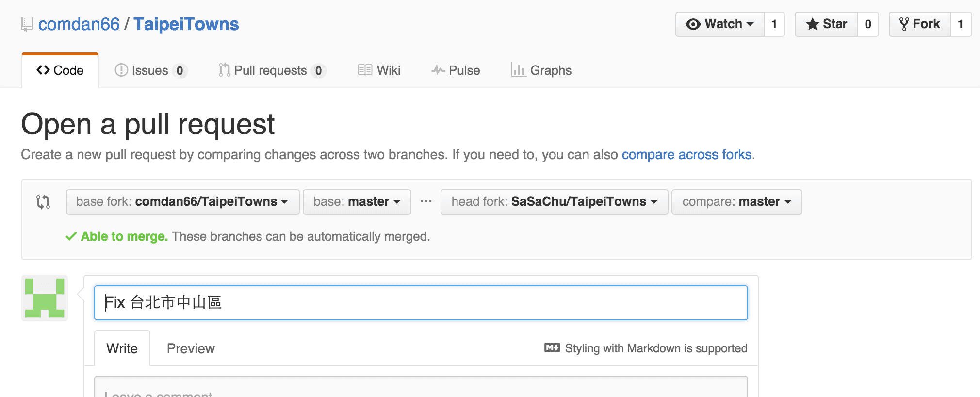Open the comdan66 user profile link
Image resolution: width=980 pixels, height=397 pixels.
(x=79, y=24)
